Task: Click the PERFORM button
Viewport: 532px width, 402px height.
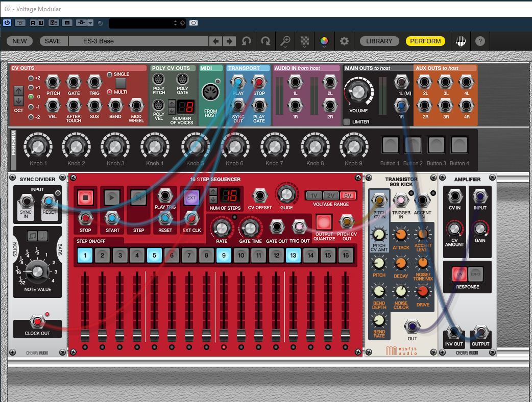Action: point(425,41)
